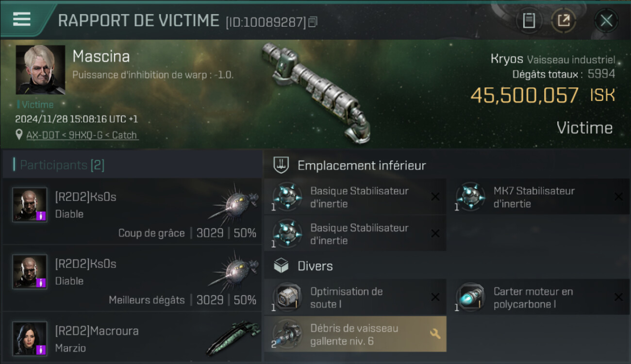Open Mascina's character portrait
Image resolution: width=631 pixels, height=364 pixels.
tap(40, 70)
